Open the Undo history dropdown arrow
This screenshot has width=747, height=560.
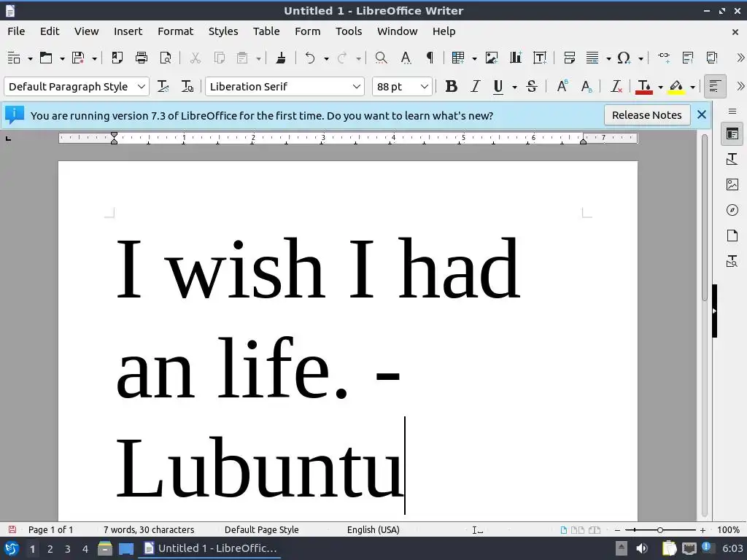[326, 58]
